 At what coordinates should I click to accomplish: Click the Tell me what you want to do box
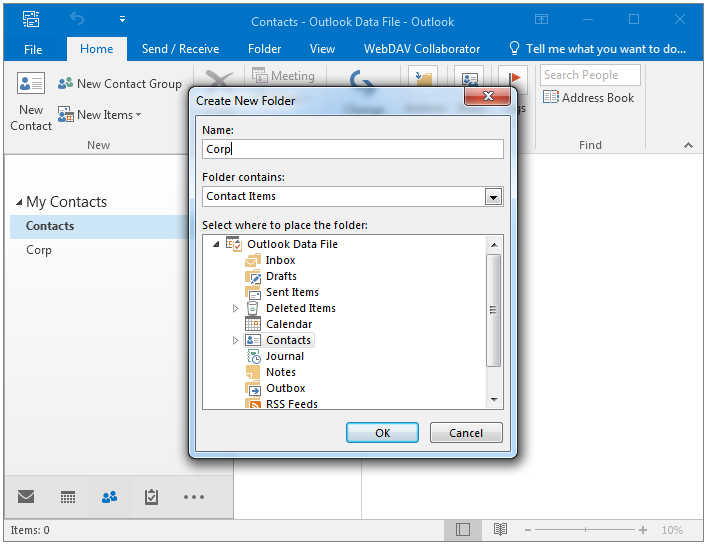click(x=598, y=49)
